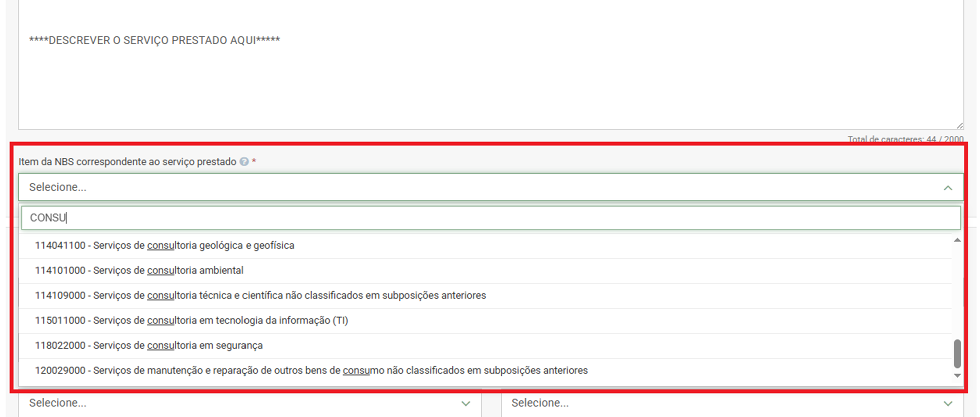Click the resize handle of the description textarea
The width and height of the screenshot is (980, 417).
click(959, 125)
